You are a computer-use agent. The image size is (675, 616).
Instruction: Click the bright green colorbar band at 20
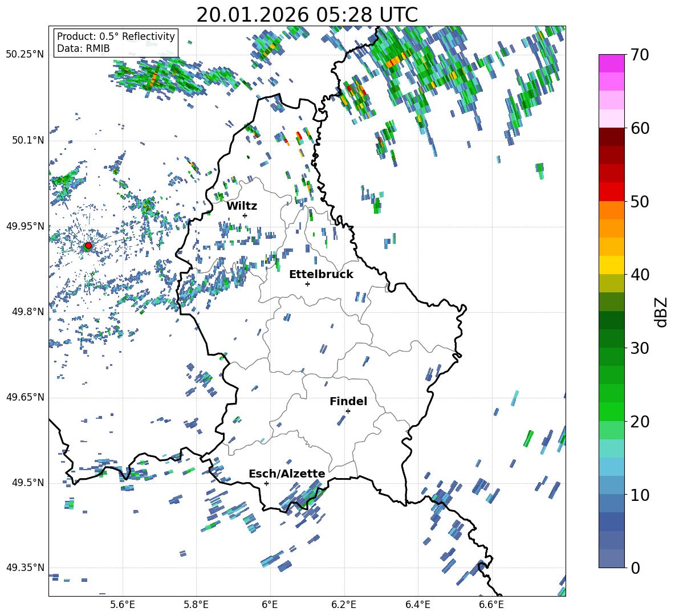point(611,411)
